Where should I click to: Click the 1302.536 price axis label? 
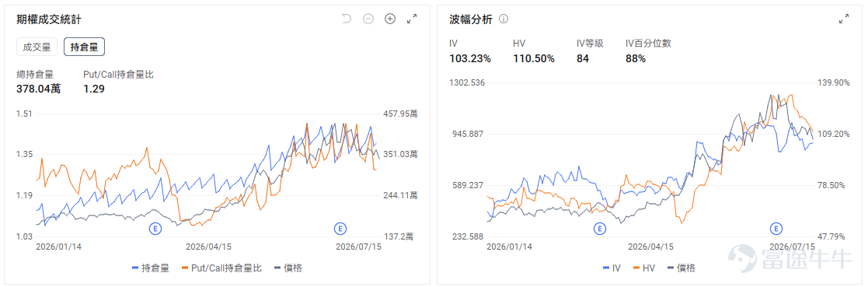467,82
